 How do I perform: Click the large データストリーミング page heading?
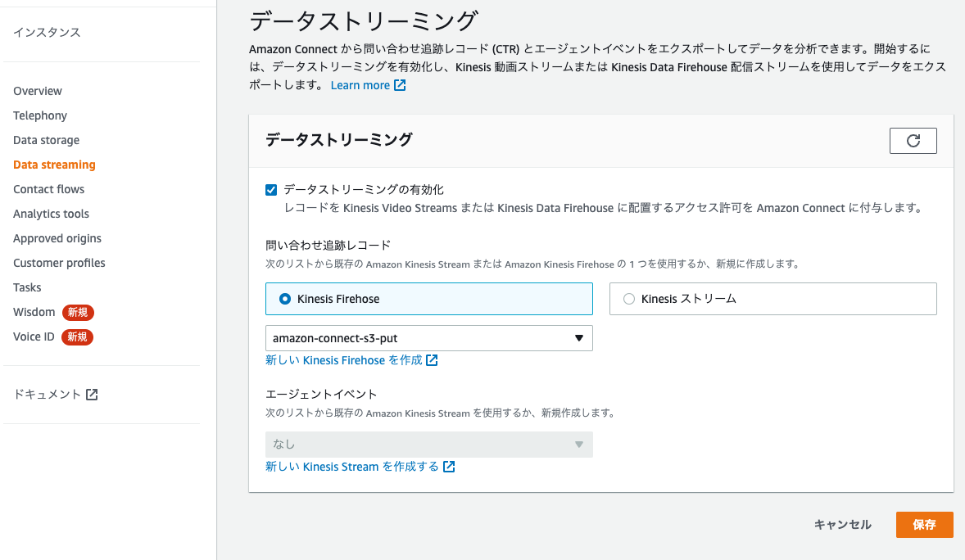(x=363, y=21)
